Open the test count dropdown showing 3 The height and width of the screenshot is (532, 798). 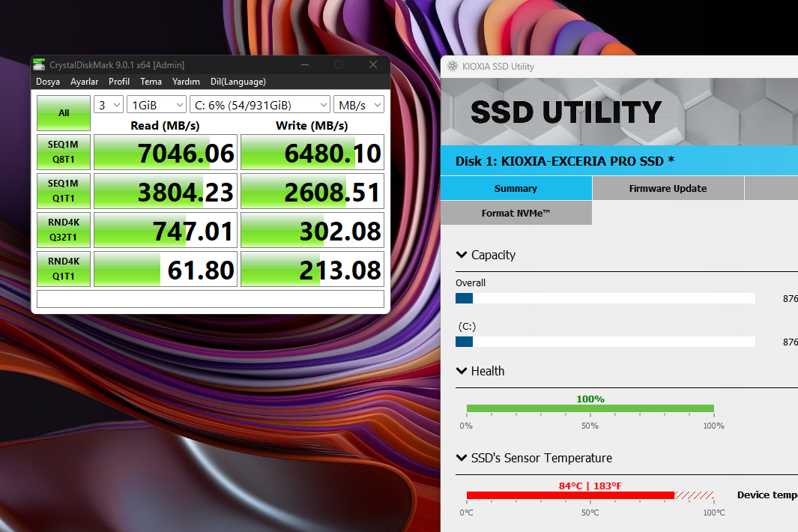pyautogui.click(x=109, y=105)
